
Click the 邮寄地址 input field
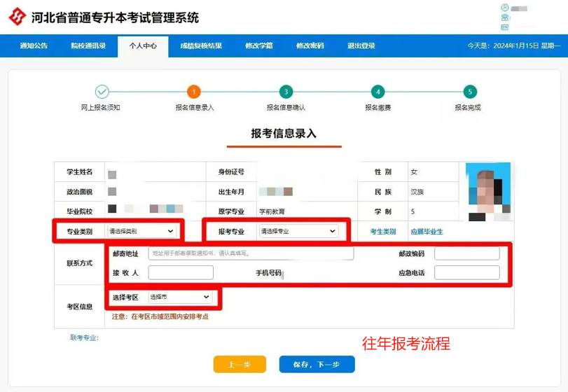tap(251, 253)
